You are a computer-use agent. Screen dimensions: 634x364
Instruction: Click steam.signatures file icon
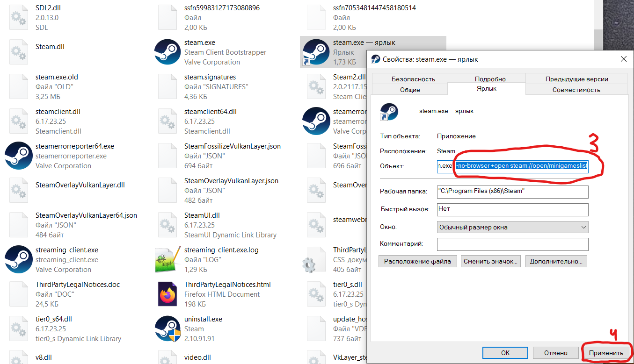coord(168,86)
